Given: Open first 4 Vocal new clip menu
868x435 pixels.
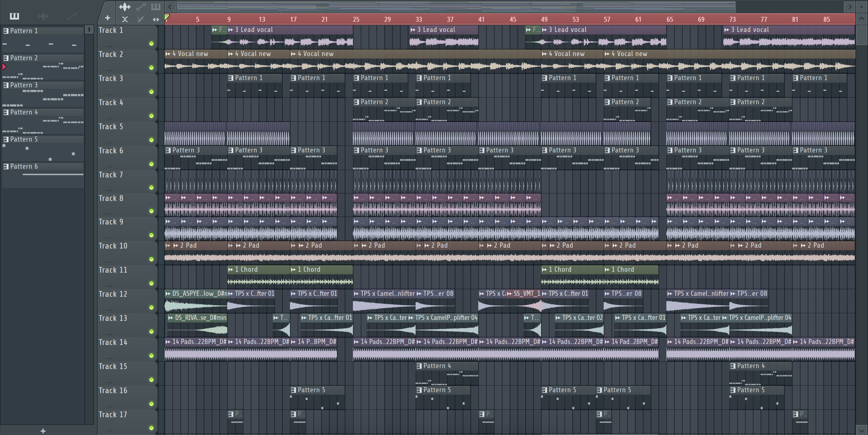Looking at the screenshot, I should pyautogui.click(x=168, y=54).
